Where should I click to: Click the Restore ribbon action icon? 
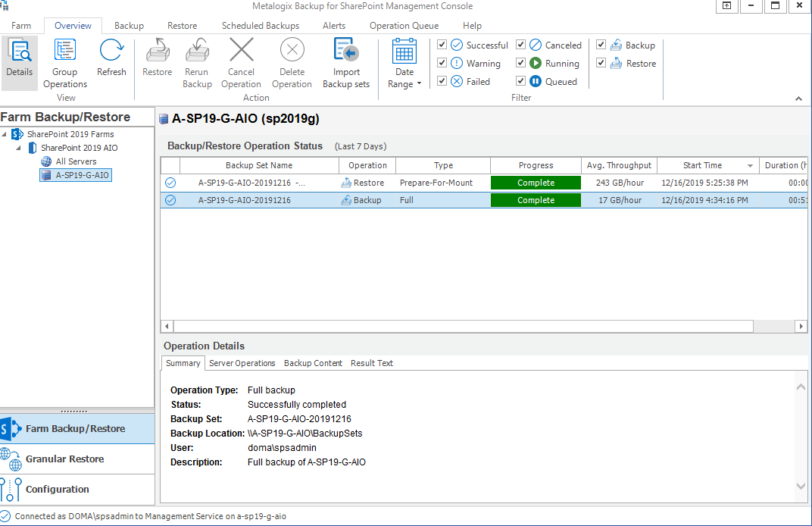pyautogui.click(x=158, y=51)
